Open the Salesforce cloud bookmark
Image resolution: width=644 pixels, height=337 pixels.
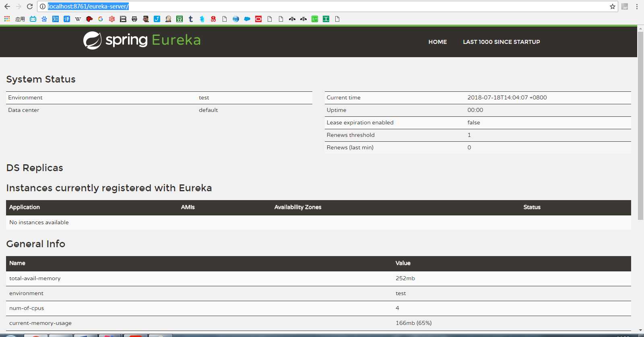pyautogui.click(x=247, y=19)
